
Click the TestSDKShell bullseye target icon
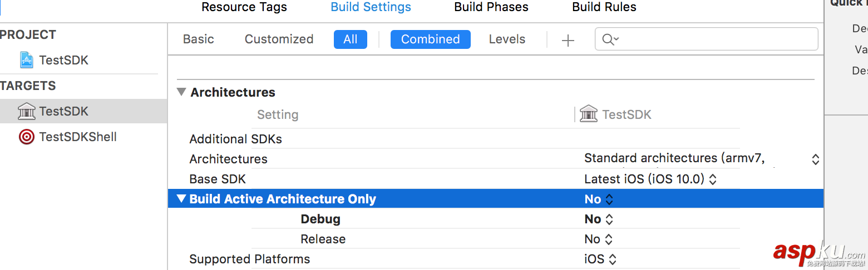click(x=26, y=137)
